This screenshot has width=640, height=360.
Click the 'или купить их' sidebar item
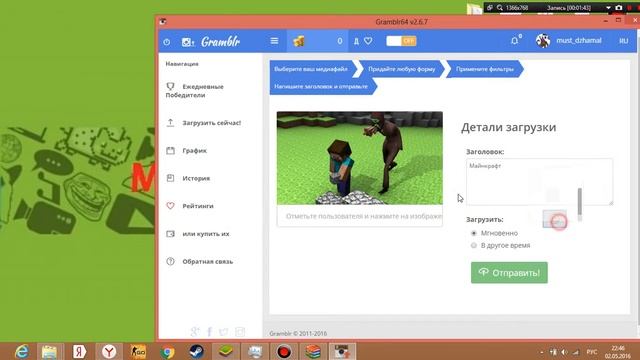198,234
